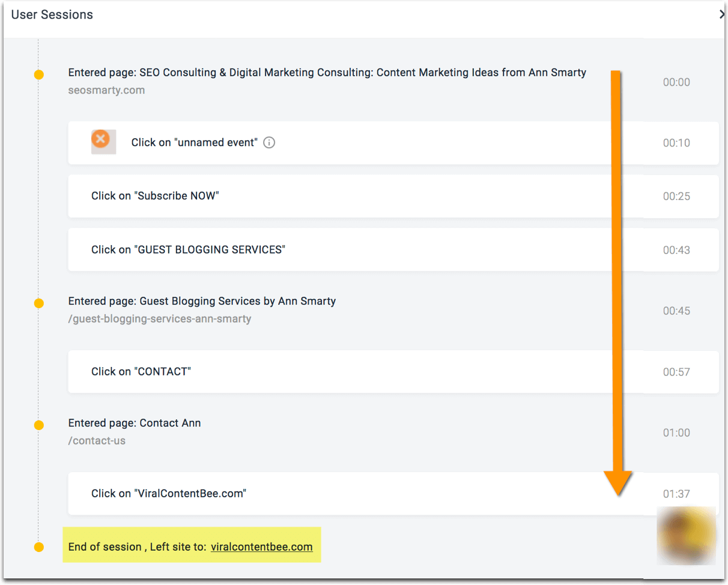Click the 00:57 timestamp

click(x=676, y=372)
